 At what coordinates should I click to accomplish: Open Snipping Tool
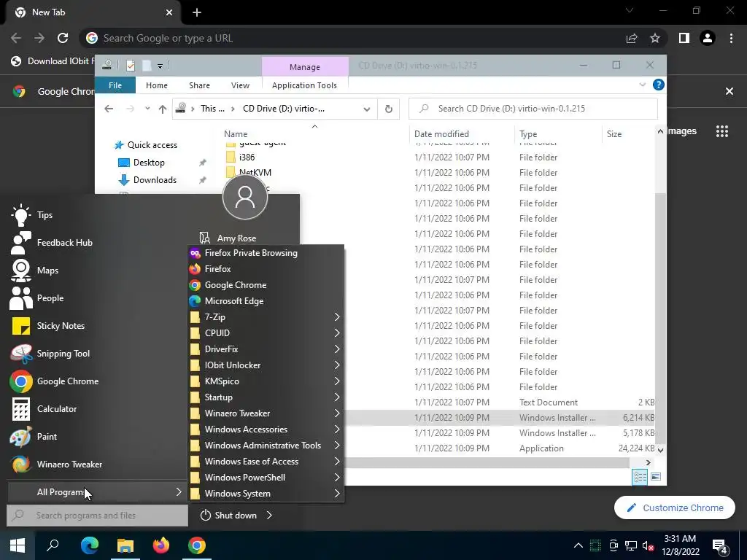[x=50, y=354]
